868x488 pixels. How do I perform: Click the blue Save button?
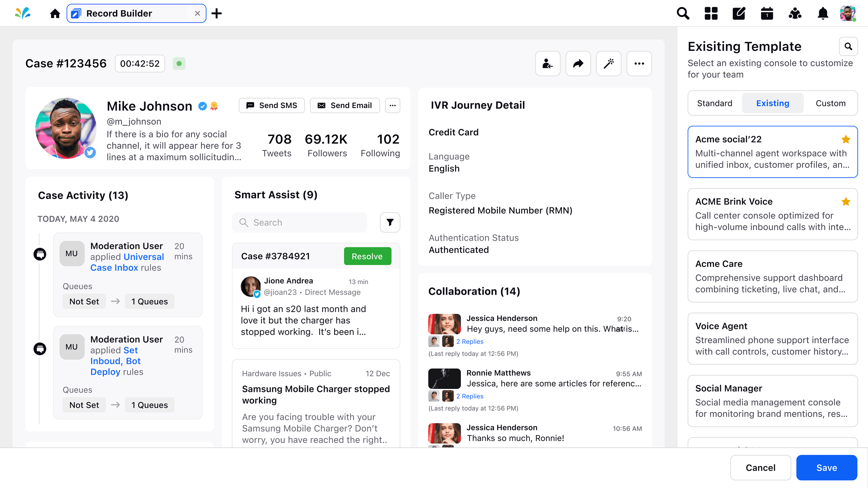826,467
